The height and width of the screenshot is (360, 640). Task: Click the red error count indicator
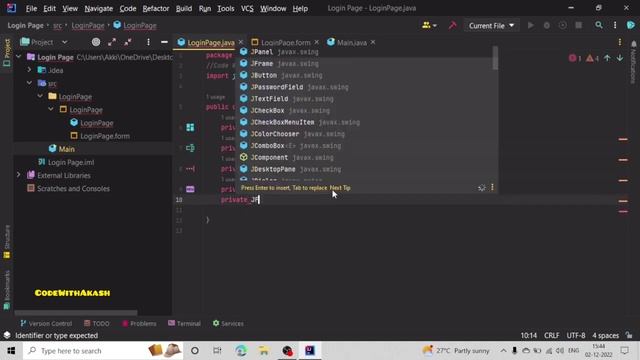575,58
